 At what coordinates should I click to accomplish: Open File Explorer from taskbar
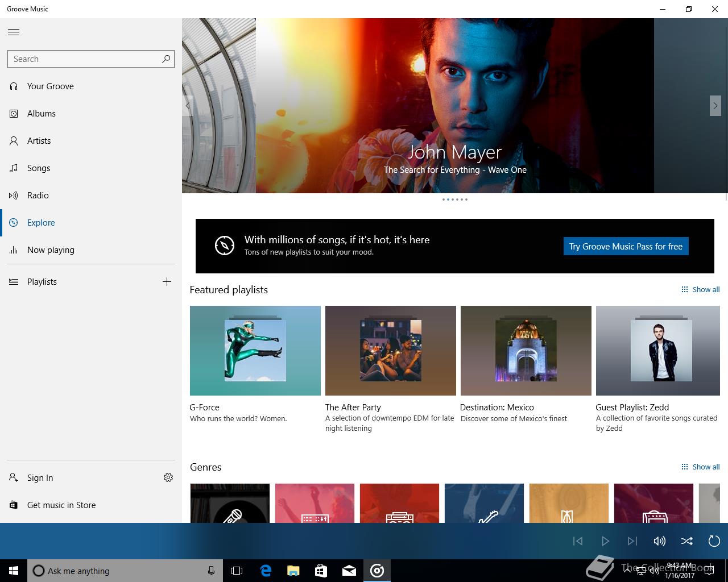point(293,571)
